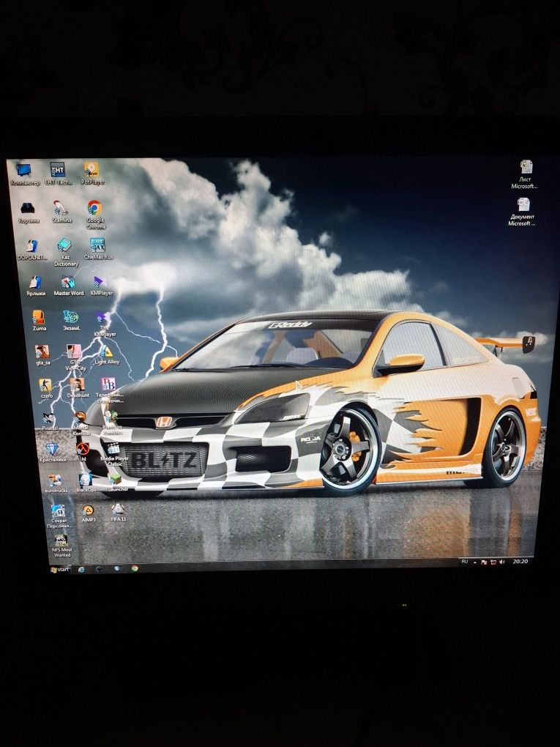Screen dimensions: 560x747
Task: Open the volume speaker icon
Action: (x=501, y=562)
